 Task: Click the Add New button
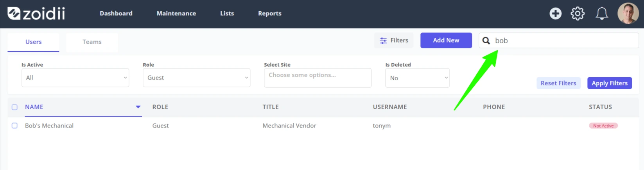pos(446,40)
